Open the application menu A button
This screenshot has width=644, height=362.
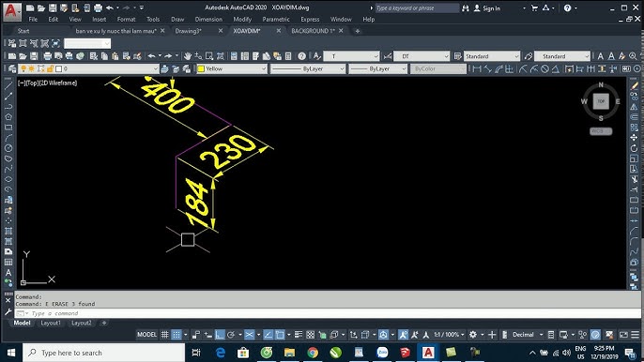coord(11,11)
